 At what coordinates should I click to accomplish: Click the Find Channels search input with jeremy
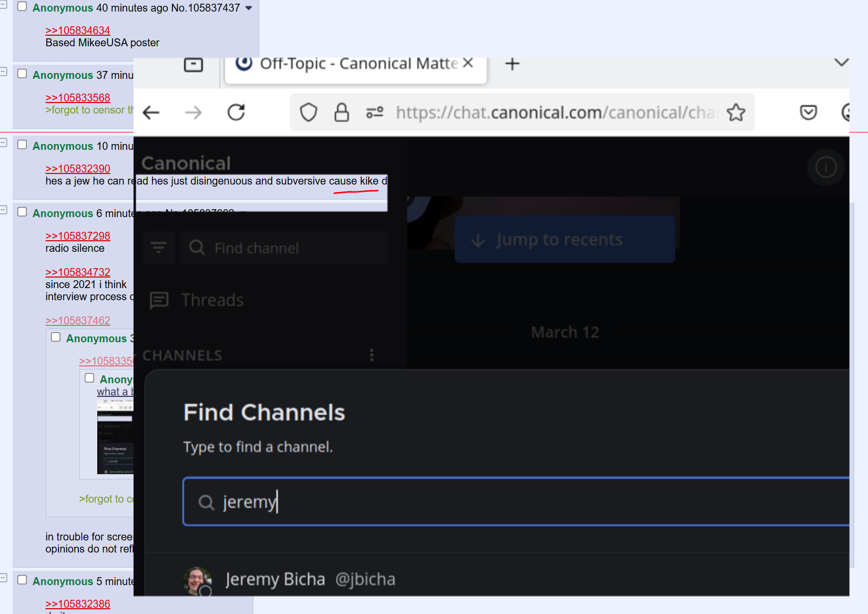pyautogui.click(x=516, y=502)
